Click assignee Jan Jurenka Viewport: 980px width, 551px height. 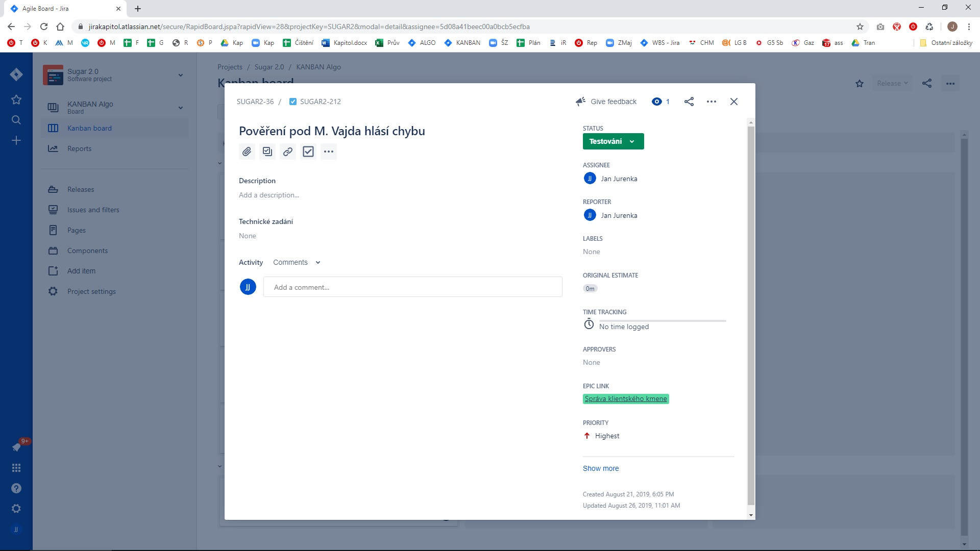point(610,179)
